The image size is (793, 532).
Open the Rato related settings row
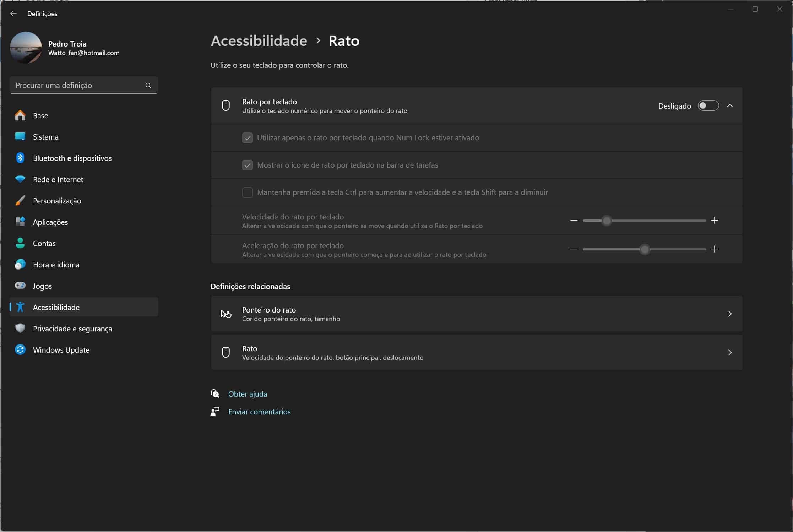click(476, 353)
